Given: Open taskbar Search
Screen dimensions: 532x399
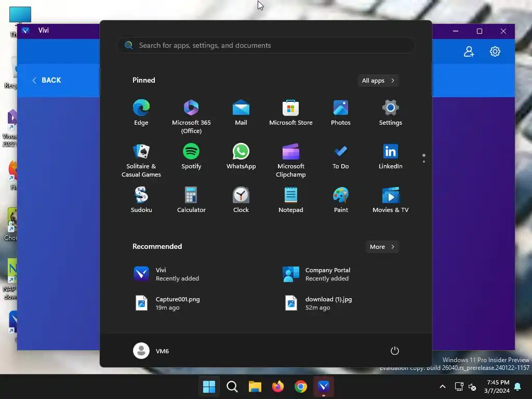Looking at the screenshot, I should [x=232, y=387].
